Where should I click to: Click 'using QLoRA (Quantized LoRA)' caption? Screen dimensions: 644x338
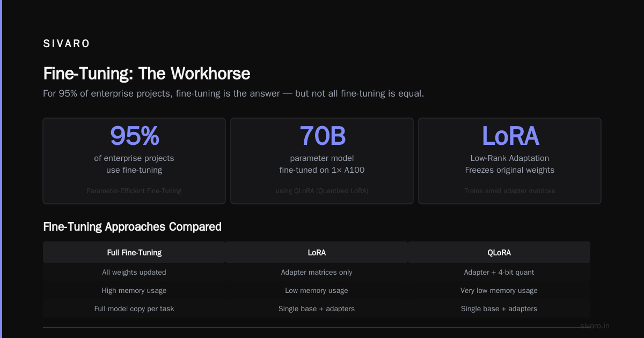click(322, 190)
